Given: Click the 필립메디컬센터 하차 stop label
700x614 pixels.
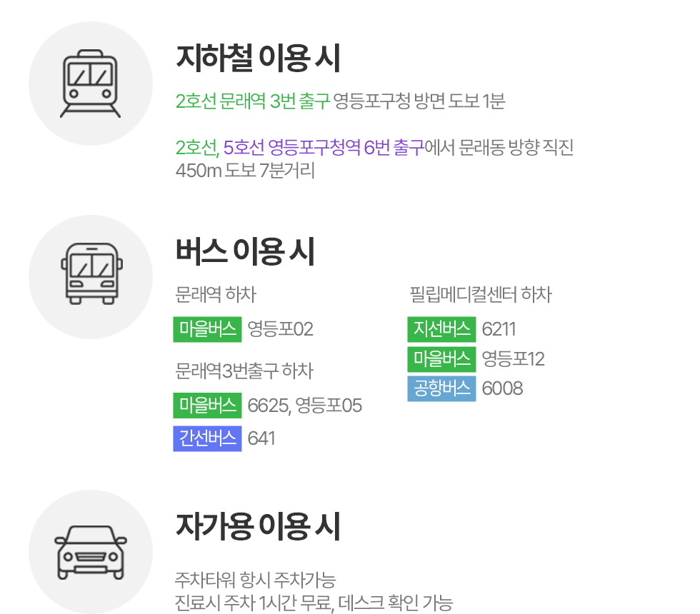Looking at the screenshot, I should [480, 294].
